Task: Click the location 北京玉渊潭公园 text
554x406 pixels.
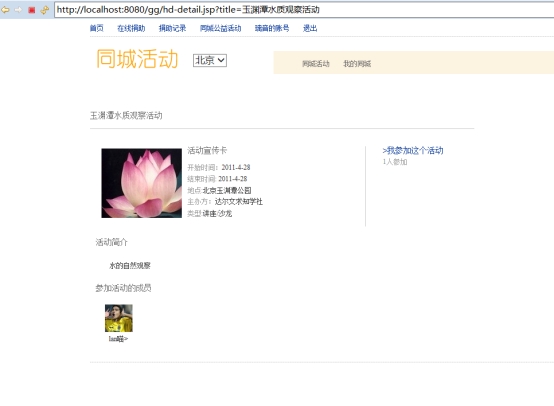Action: click(x=227, y=190)
